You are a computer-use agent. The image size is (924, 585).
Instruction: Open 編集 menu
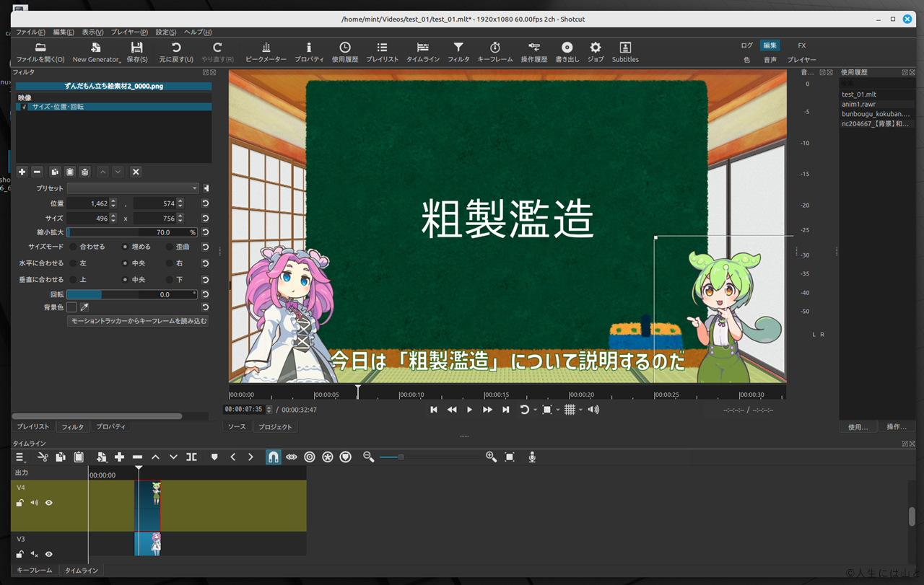pyautogui.click(x=64, y=32)
